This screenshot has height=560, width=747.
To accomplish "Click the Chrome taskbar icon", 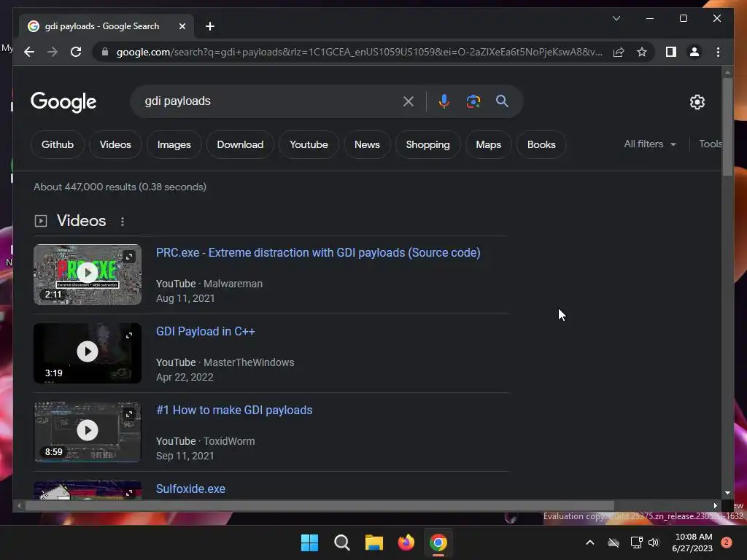I will click(x=438, y=542).
